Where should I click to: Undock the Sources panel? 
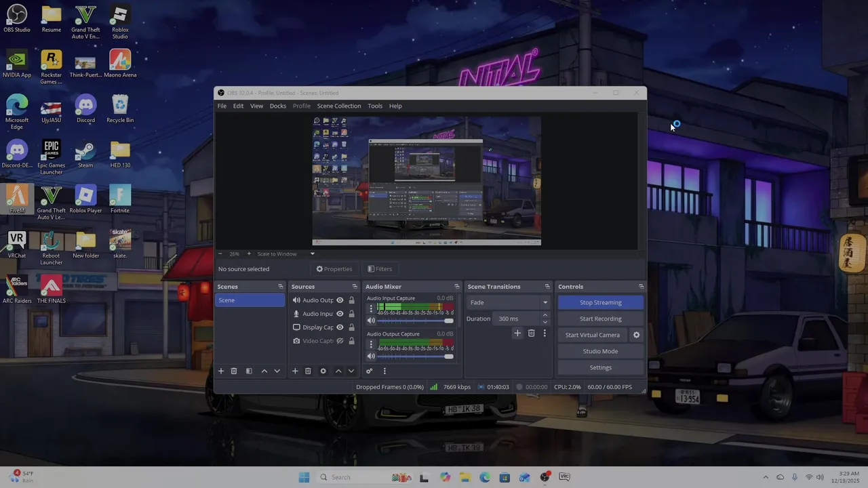[355, 287]
